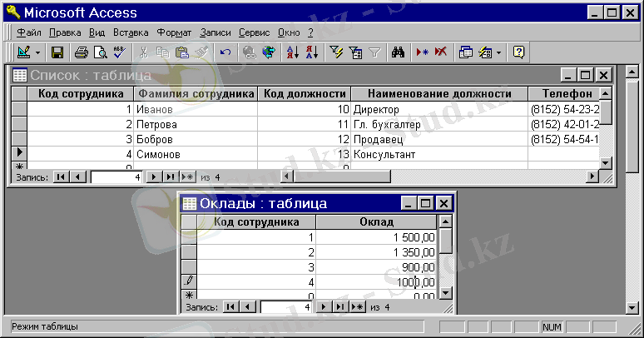Screen dimensions: 644x338
Task: Open the Формат menu
Action: 174,32
